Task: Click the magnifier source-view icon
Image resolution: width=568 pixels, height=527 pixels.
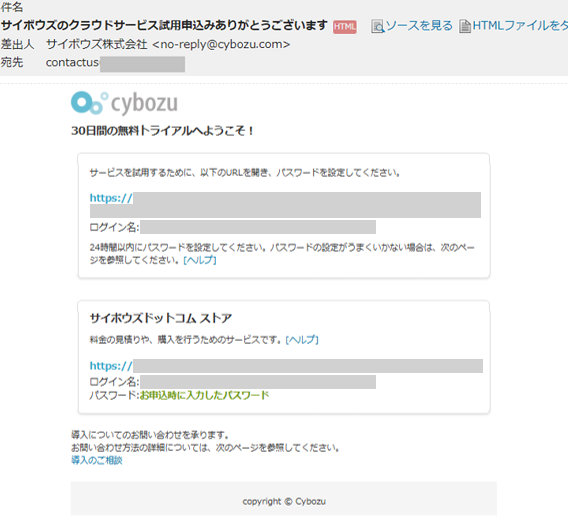Action: pos(377,26)
